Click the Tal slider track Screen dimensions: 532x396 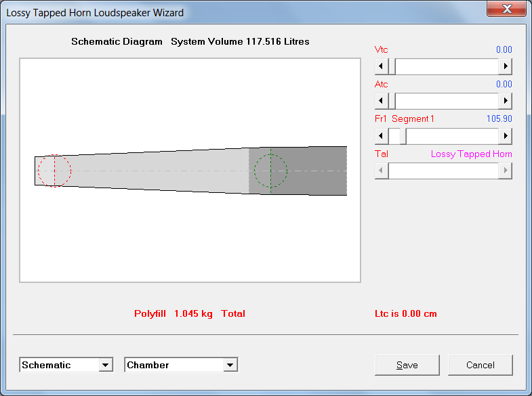(x=443, y=171)
